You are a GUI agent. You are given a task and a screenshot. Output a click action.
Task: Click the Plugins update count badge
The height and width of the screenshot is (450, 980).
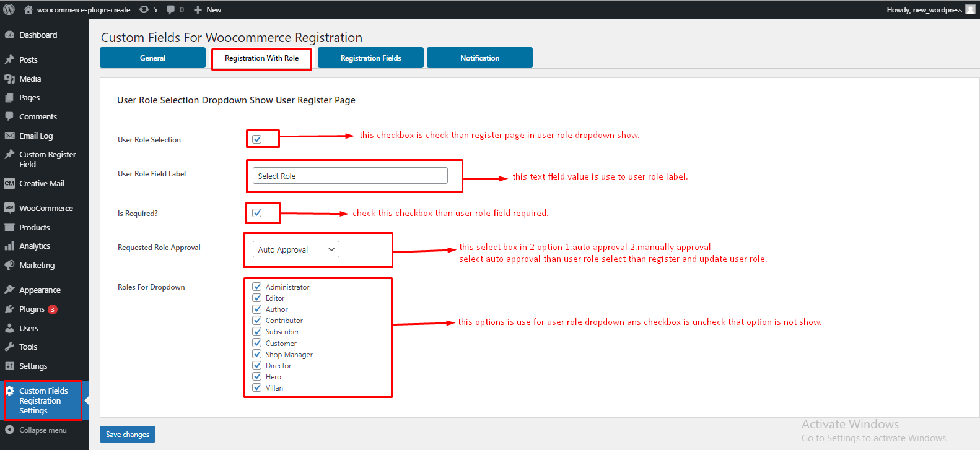(53, 309)
